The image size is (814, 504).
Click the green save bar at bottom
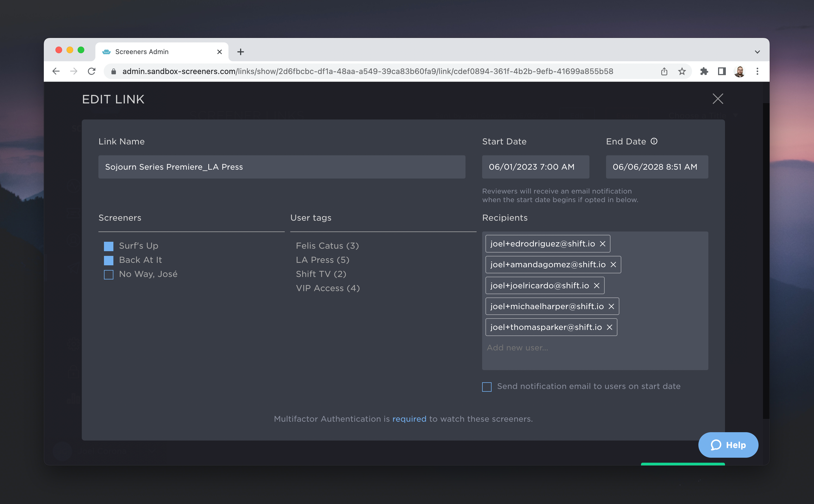point(683,464)
